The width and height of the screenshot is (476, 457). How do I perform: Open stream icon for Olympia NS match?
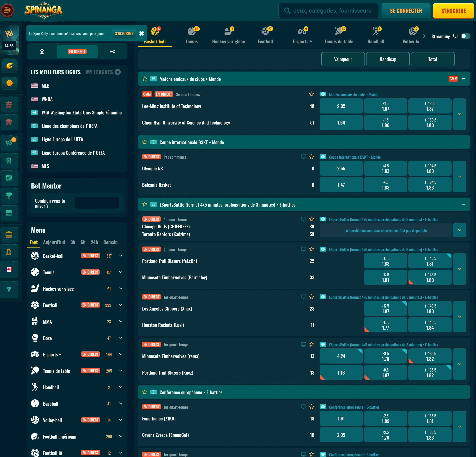tap(303, 157)
